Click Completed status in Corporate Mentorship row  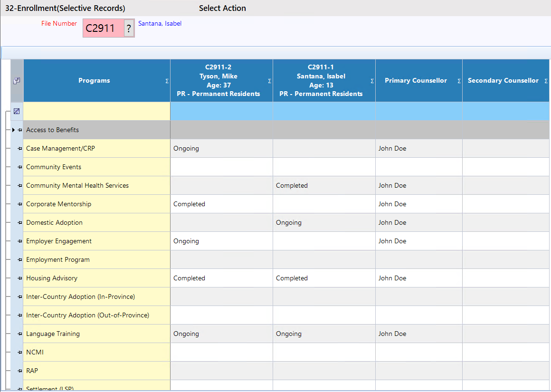pyautogui.click(x=189, y=204)
